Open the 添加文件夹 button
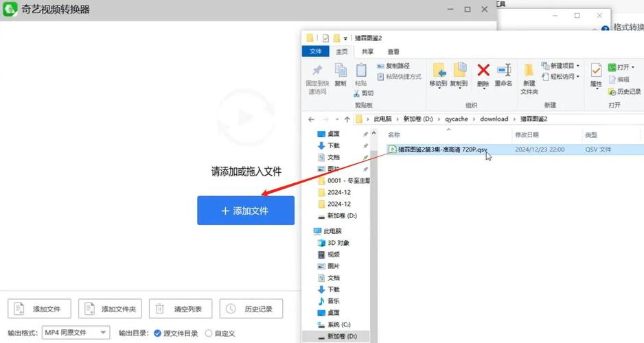Viewport: 644px width, 343px height. pos(110,309)
